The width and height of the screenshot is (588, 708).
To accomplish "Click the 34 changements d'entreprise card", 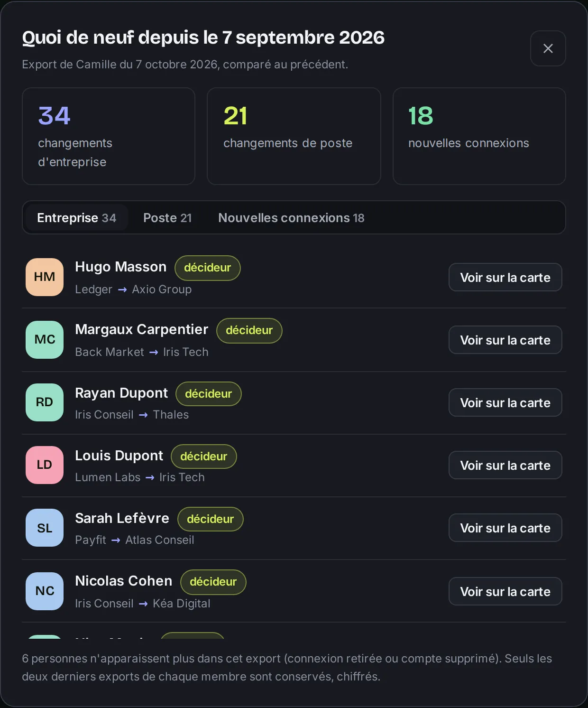I will click(109, 136).
